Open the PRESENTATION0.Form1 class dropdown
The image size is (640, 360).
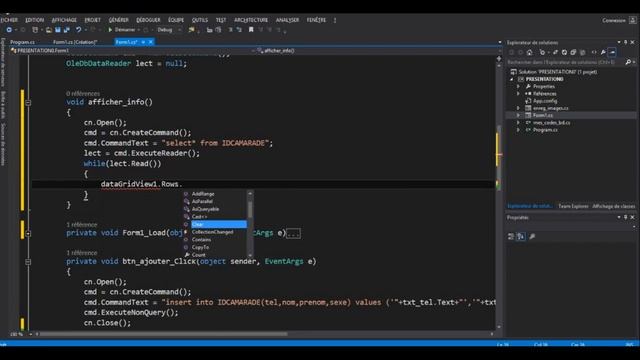click(x=133, y=51)
